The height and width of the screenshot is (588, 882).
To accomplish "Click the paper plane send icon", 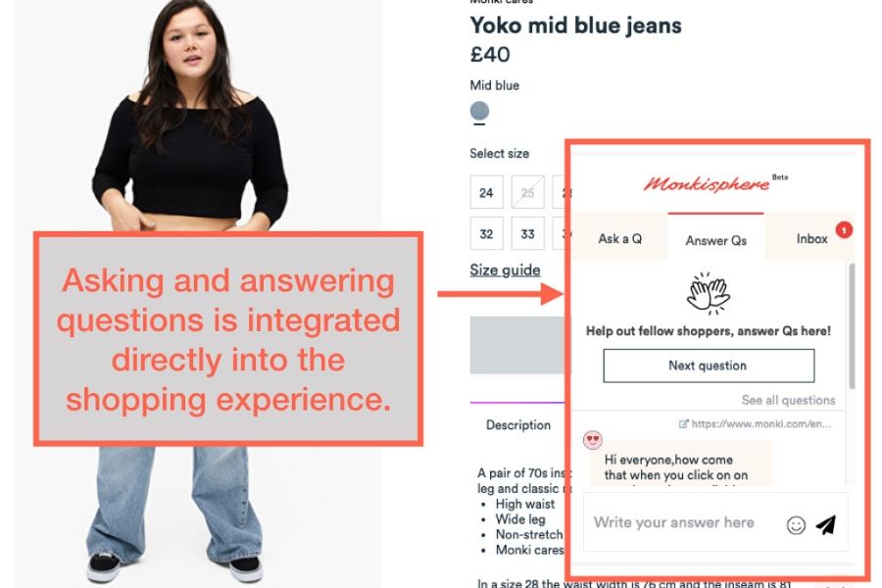I will 825,524.
